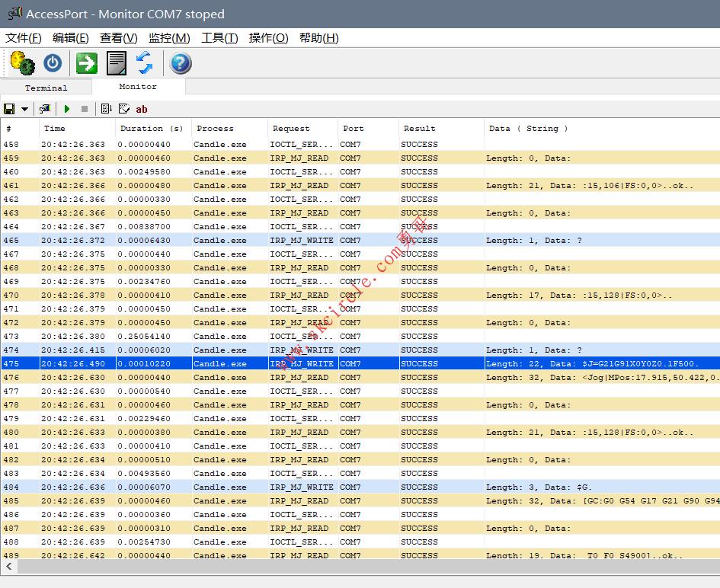Open the port settings gear icon
This screenshot has width=720, height=588.
pos(22,63)
